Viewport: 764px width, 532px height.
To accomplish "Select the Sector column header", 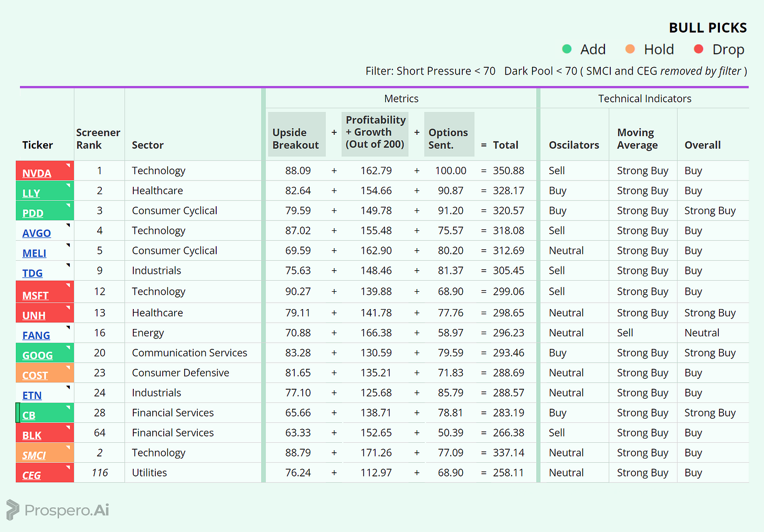I will [x=147, y=145].
